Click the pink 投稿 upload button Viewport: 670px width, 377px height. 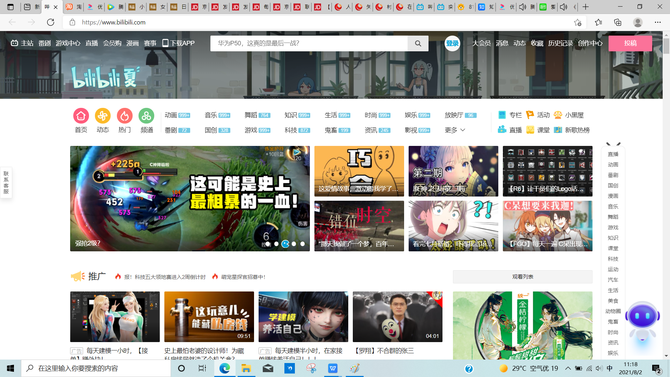[630, 43]
